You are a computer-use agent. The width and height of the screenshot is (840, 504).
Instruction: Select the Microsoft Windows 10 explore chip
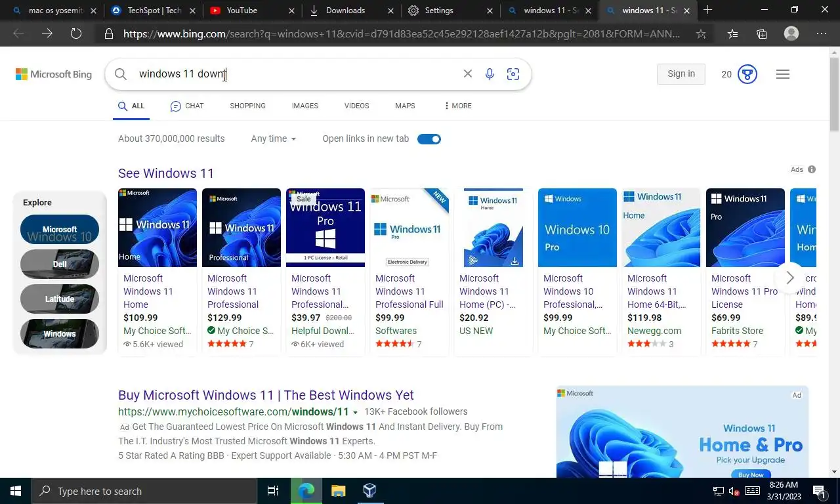click(x=60, y=230)
